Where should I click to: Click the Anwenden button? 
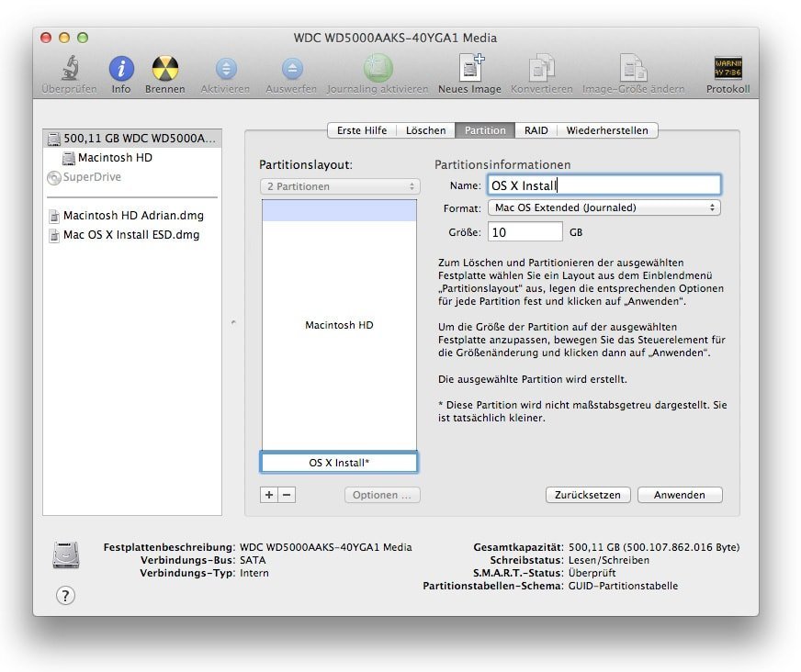[x=679, y=495]
